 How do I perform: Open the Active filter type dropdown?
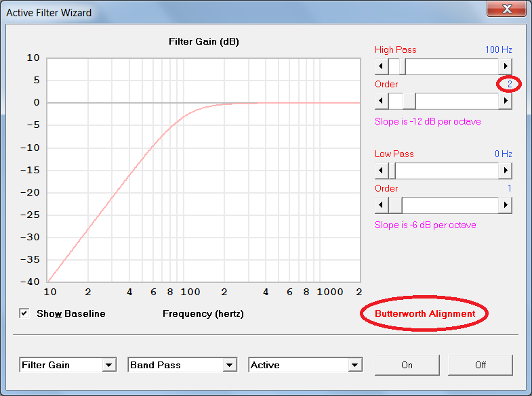[306, 365]
